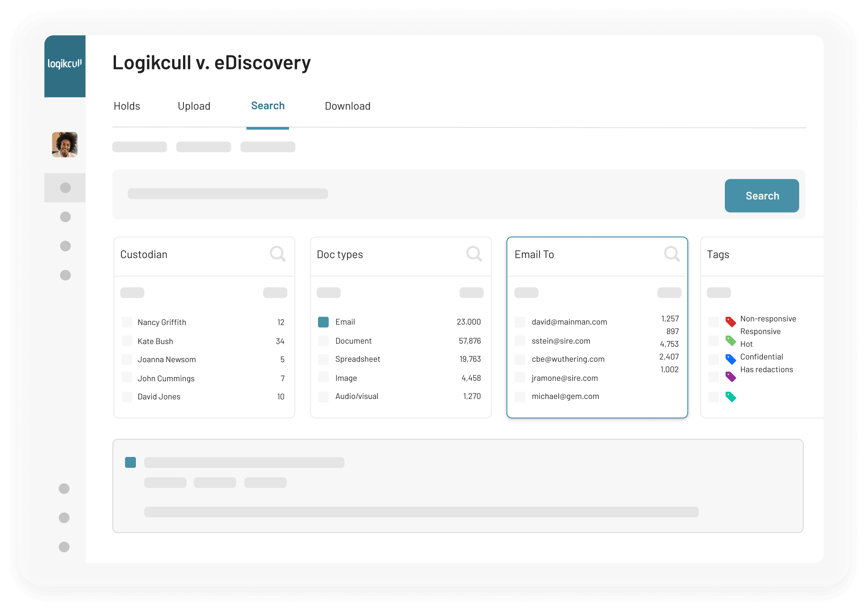Screen dimensions: 868x612
Task: Click the blue Confidential tag icon
Action: (730, 358)
